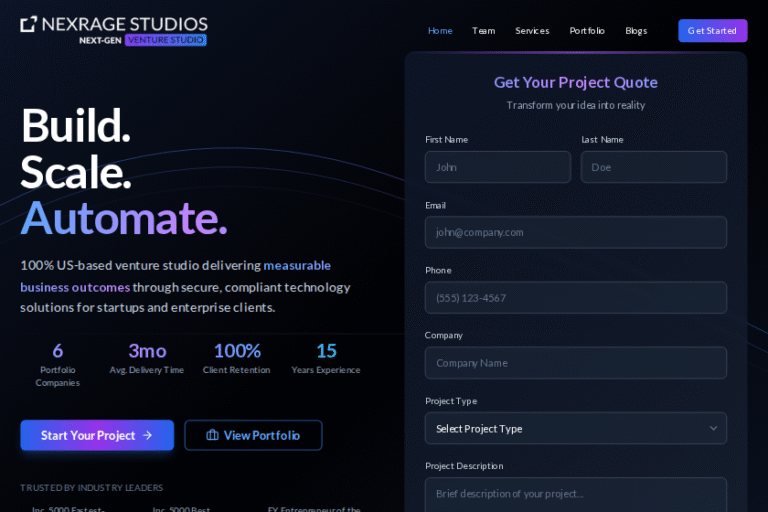Click into the Last Name field
The image size is (768, 512).
tap(653, 167)
